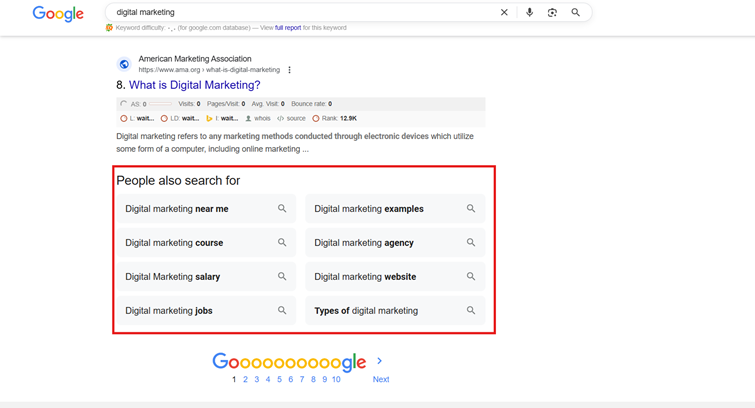Click the American Marketing Association globe favicon
The image size is (755, 408).
(x=124, y=64)
